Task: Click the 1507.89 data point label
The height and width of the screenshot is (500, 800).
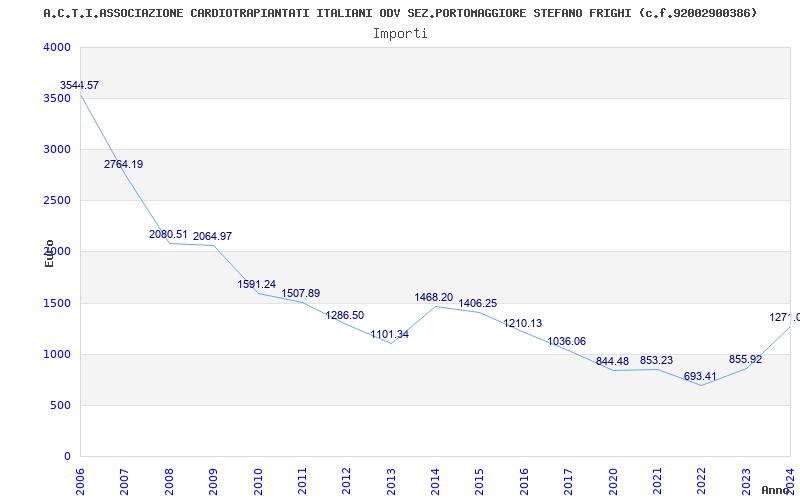Action: click(x=301, y=293)
